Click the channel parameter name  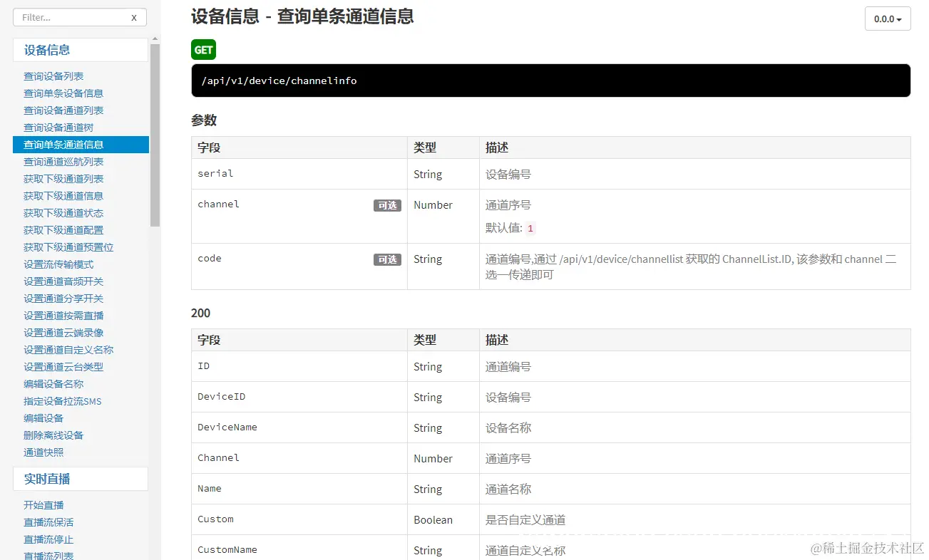(x=218, y=204)
